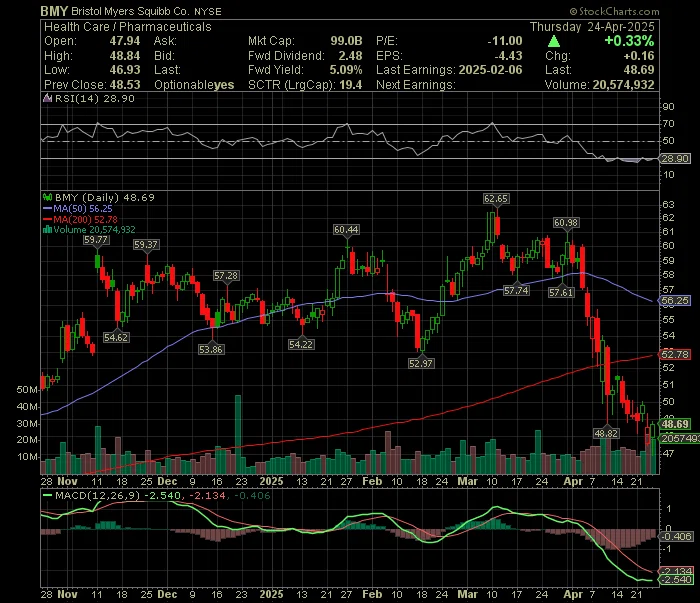Click the Mkt Cap 99.0B value
Screen dimensions: 700x603
pyautogui.click(x=346, y=41)
